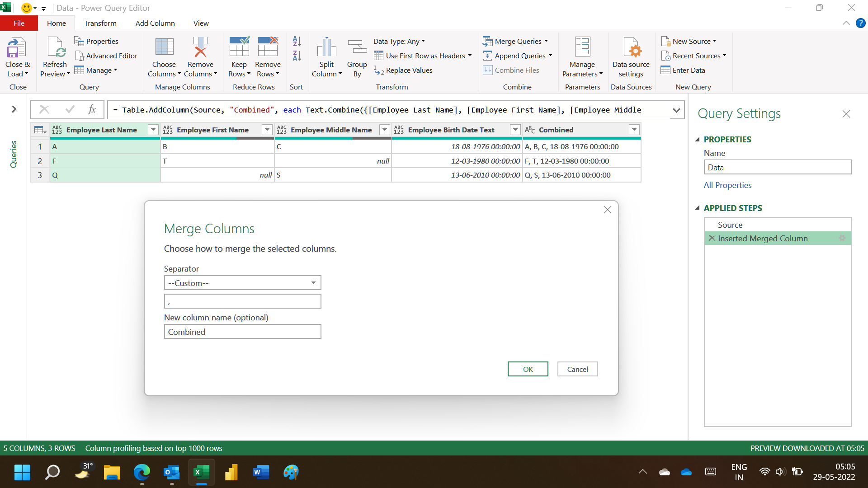Click Use First Row as Headers
The height and width of the screenshot is (488, 868).
coord(423,56)
